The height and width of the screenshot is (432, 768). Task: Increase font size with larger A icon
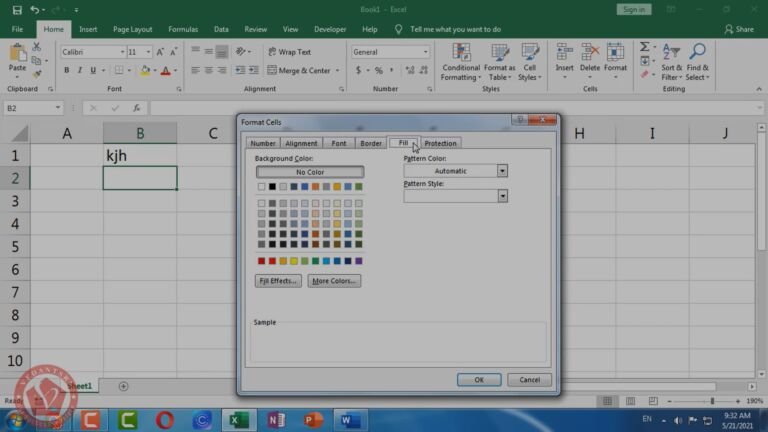click(160, 52)
